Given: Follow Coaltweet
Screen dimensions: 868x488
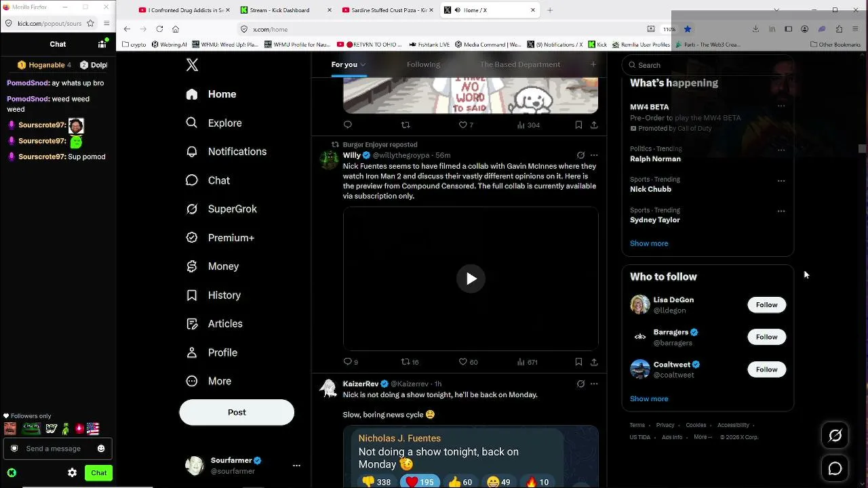Looking at the screenshot, I should click(767, 369).
